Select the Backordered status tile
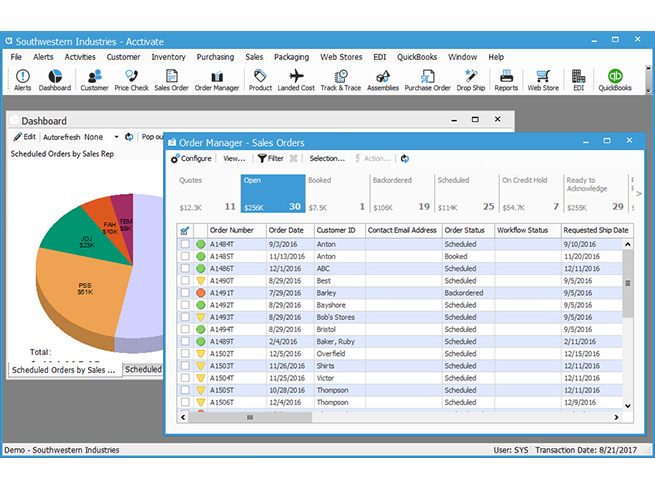This screenshot has height=490, width=655. pos(401,193)
